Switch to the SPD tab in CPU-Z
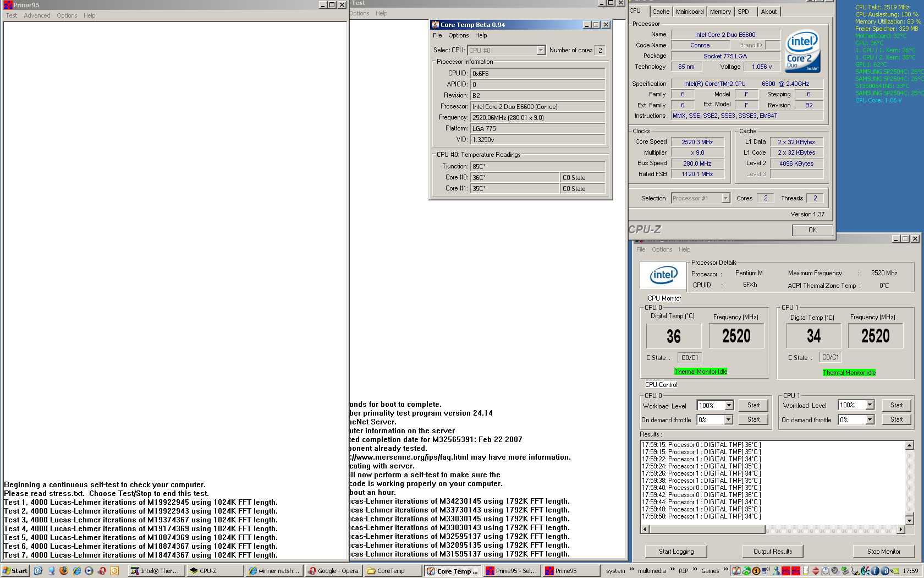Screen dimensions: 924x578 click(744, 12)
